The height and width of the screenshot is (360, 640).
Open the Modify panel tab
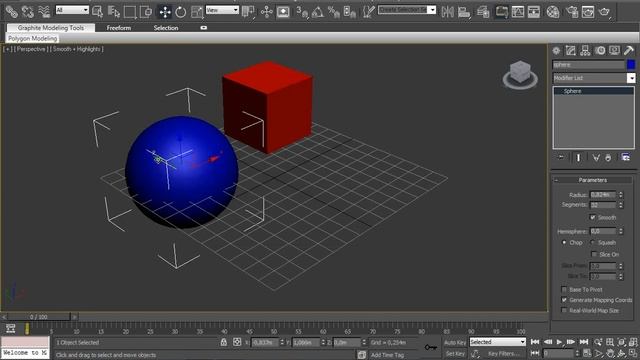point(570,51)
